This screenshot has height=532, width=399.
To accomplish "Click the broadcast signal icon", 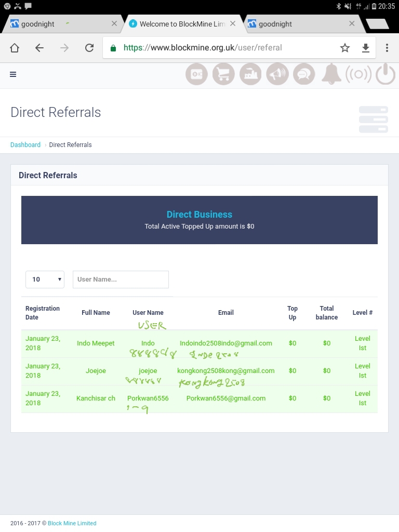I will pyautogui.click(x=358, y=74).
